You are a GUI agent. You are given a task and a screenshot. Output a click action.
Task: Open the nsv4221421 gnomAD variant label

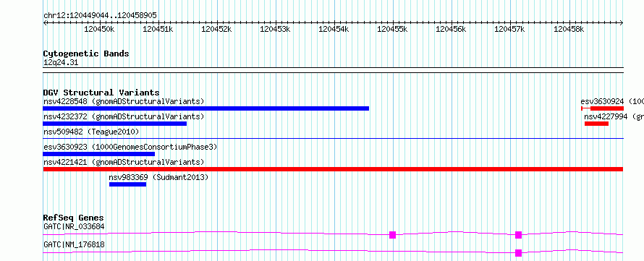pyautogui.click(x=124, y=162)
